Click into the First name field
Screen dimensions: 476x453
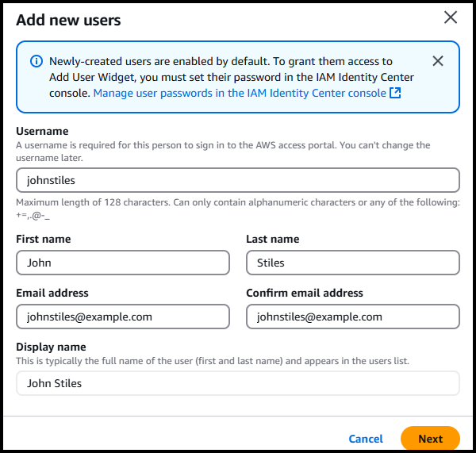pyautogui.click(x=122, y=263)
